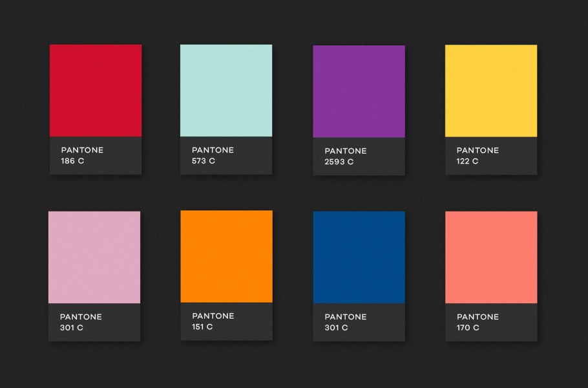Click the coral PANTONE 170 C swatch
The image size is (588, 388).
coord(490,257)
